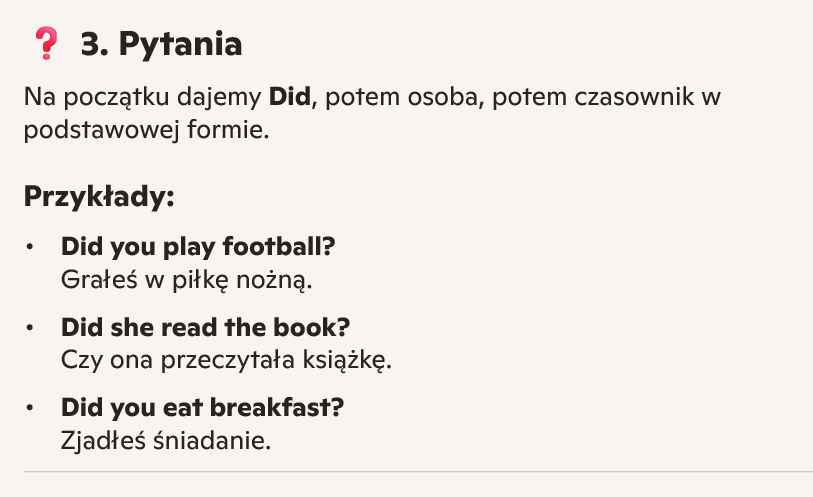Click the translation "Czy ona przeczytała książkę."
The width and height of the screenshot is (813, 497).
coord(226,359)
